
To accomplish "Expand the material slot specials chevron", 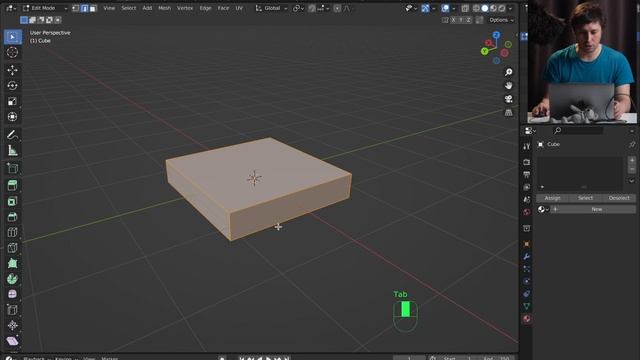I will (x=631, y=180).
